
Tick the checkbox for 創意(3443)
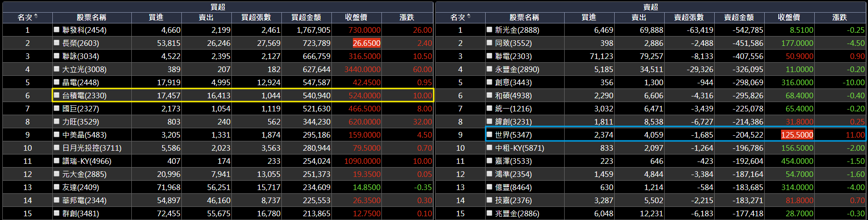[x=489, y=82]
